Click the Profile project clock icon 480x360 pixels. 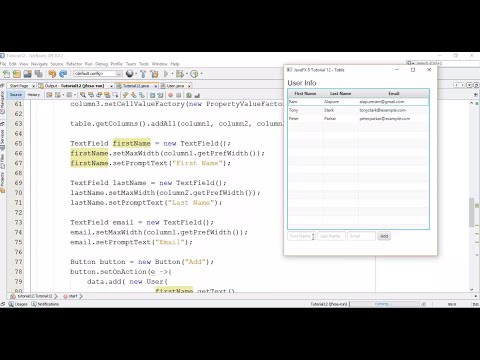point(194,74)
